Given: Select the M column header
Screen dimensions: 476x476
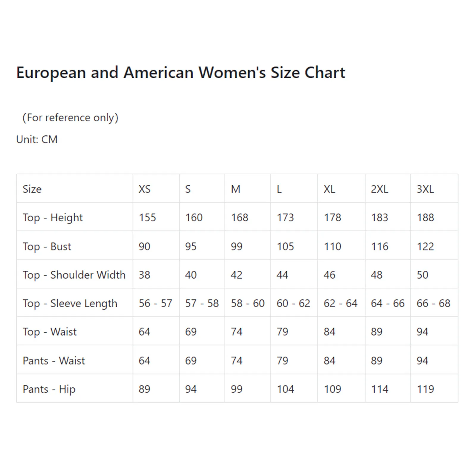Looking at the screenshot, I should coord(236,189).
